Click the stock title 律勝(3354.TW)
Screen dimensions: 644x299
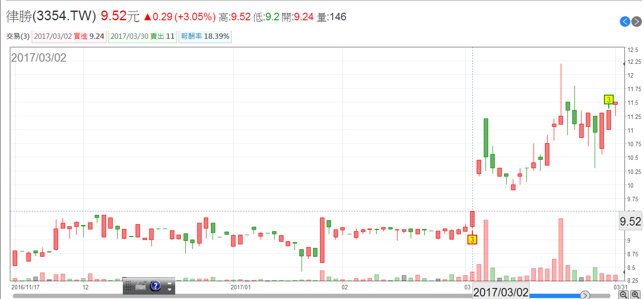click(51, 17)
